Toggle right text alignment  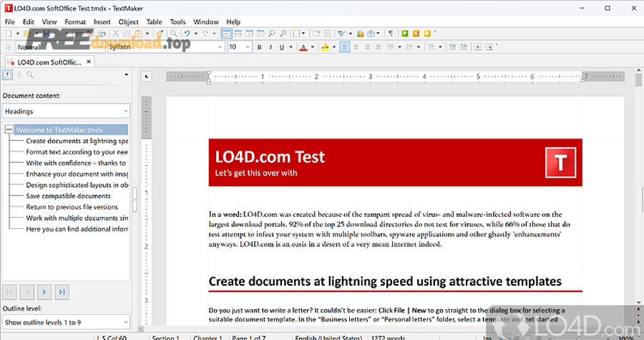(x=367, y=47)
